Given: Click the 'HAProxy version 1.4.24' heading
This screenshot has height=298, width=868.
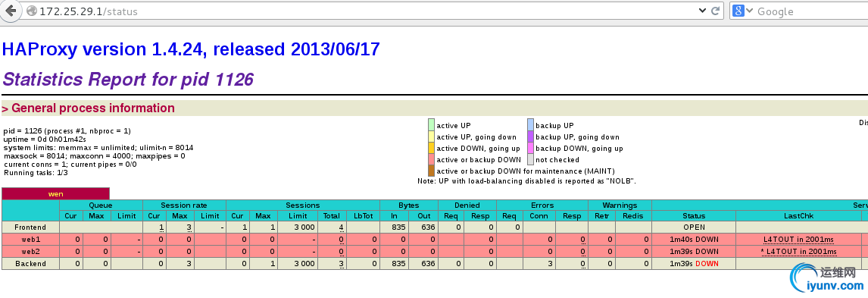Looking at the screenshot, I should [191, 49].
